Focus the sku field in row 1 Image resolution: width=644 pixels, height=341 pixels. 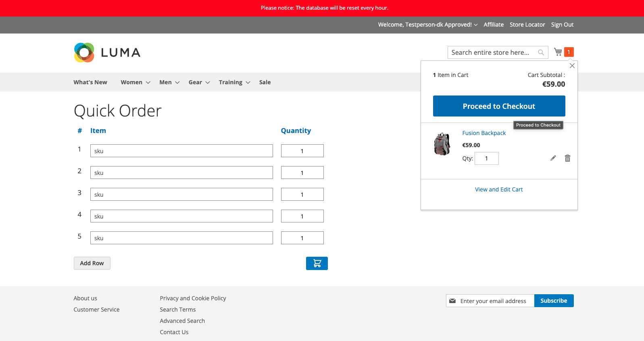tap(181, 151)
